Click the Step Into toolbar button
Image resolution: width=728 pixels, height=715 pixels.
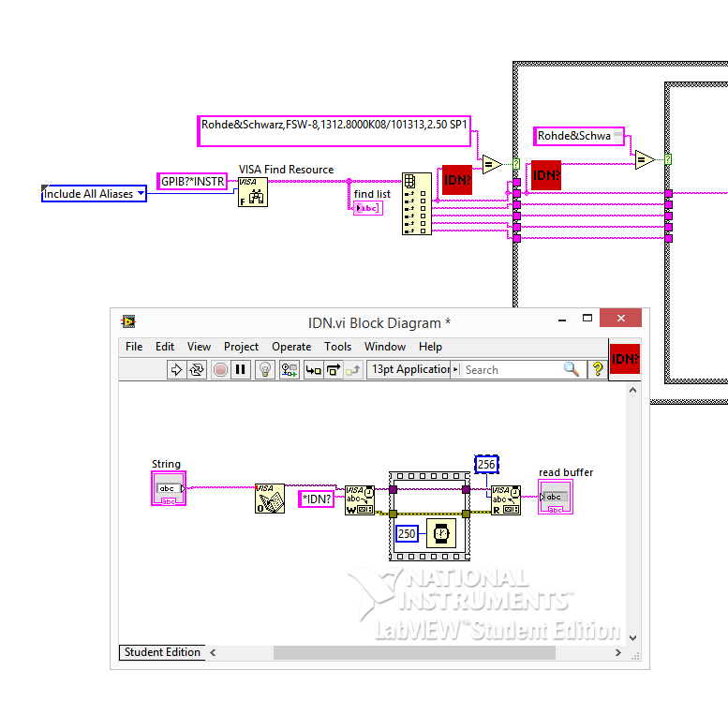[313, 369]
